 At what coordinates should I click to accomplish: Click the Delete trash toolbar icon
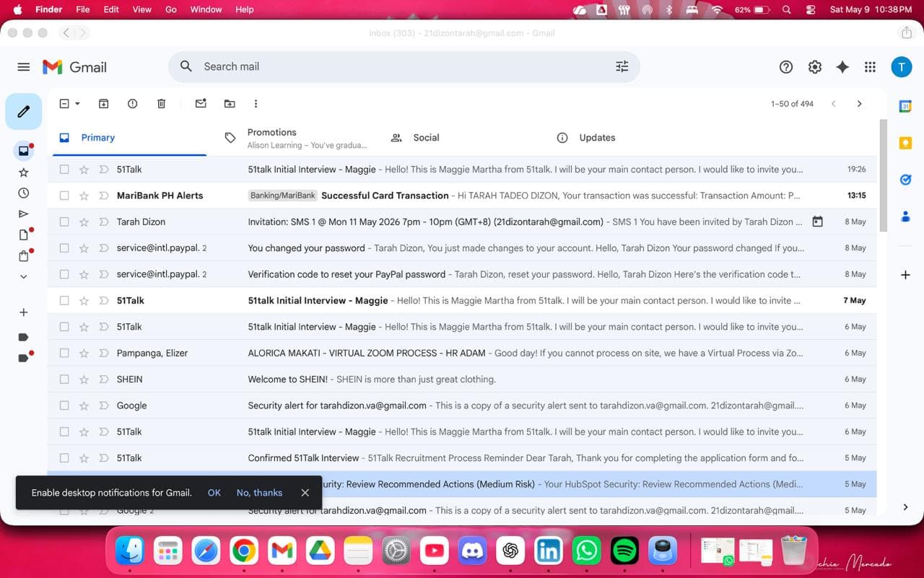[161, 104]
